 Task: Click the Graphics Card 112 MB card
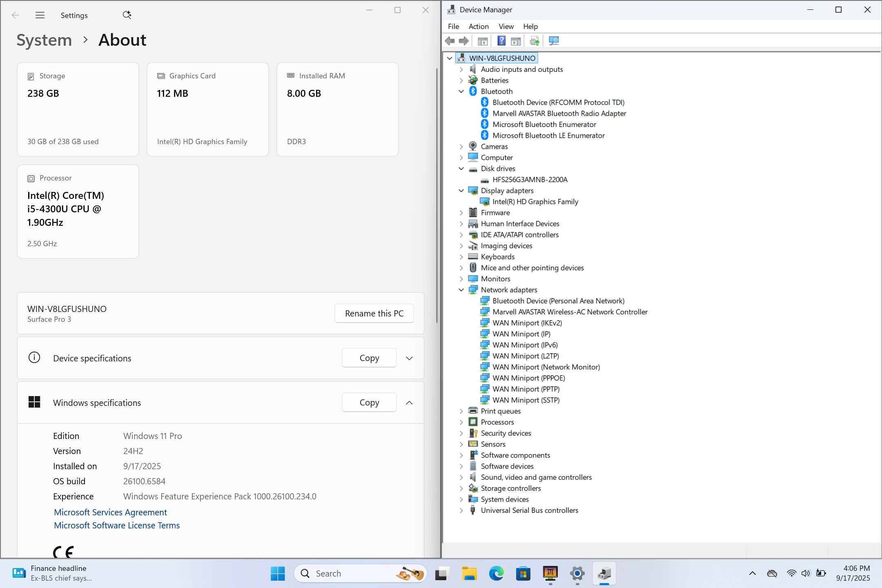[x=208, y=109]
